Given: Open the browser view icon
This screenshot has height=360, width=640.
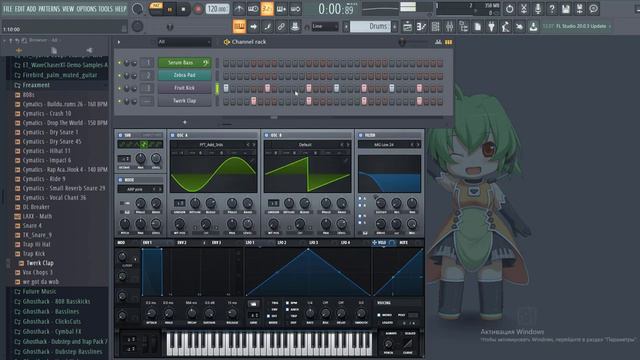Looking at the screenshot, I should pos(464,27).
